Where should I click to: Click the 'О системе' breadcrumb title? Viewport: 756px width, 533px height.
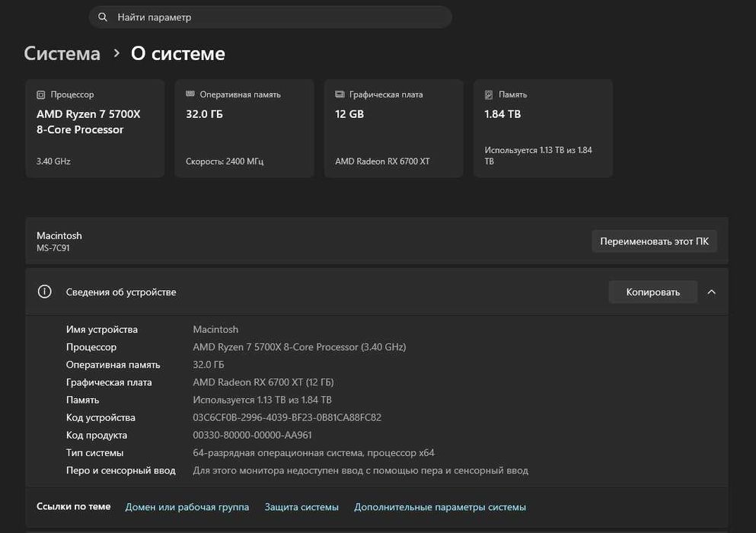(x=178, y=53)
